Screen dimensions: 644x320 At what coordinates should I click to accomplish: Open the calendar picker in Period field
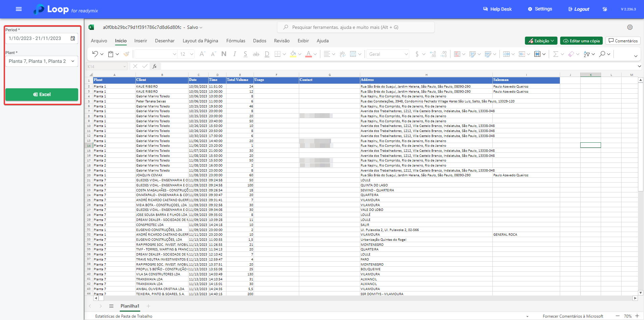point(73,38)
